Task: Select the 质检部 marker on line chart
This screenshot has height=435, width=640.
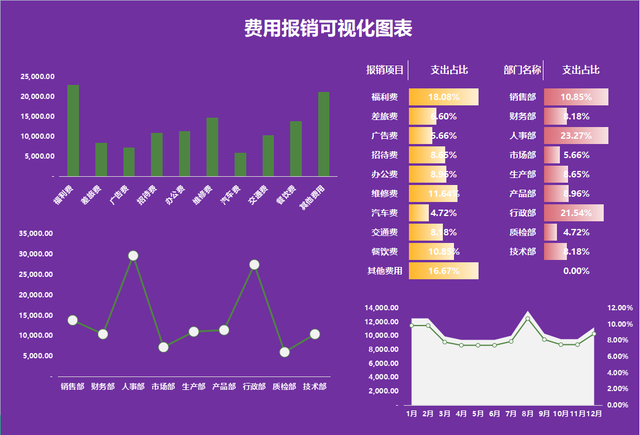Action: coord(285,352)
